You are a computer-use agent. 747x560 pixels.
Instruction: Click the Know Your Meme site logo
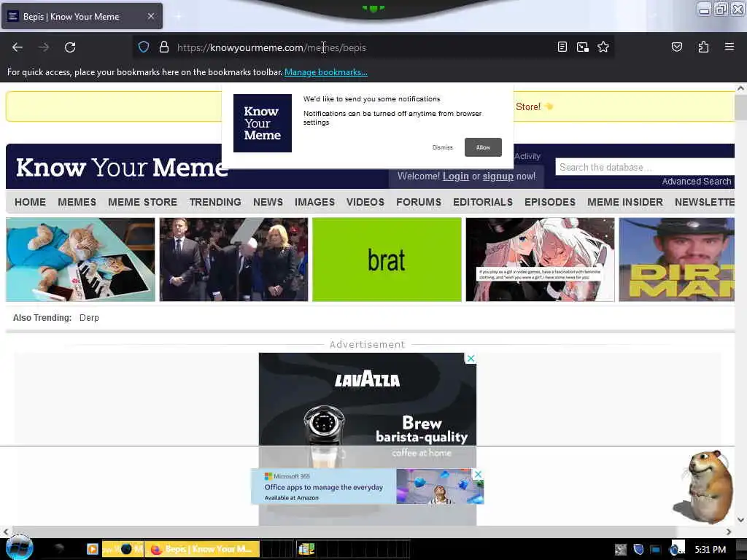coord(122,167)
